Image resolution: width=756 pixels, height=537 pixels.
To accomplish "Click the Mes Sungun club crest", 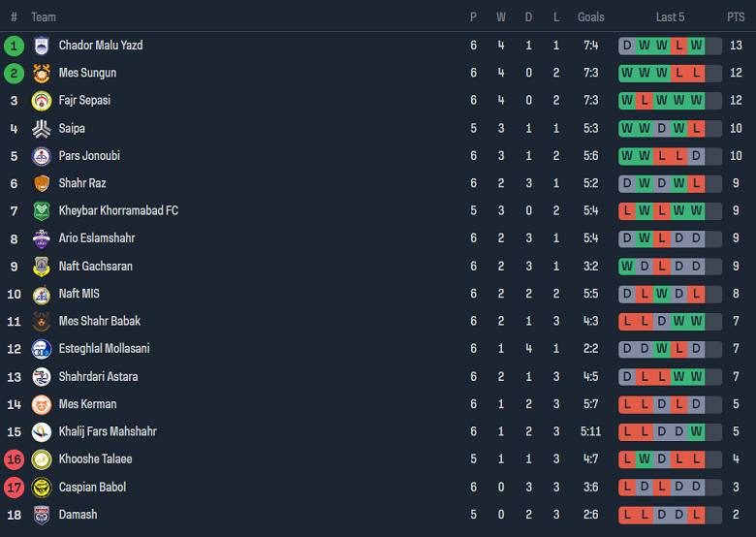I will tap(41, 73).
